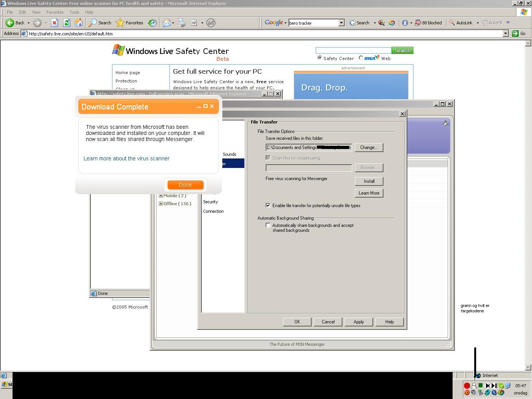Open the Google logo menu dropdown
532x399 pixels.
[285, 23]
